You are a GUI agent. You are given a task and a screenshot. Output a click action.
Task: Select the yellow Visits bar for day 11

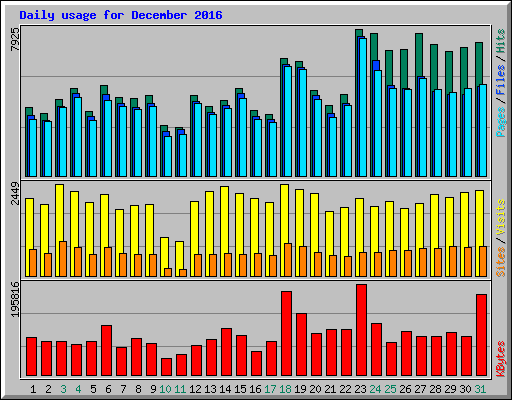click(180, 255)
